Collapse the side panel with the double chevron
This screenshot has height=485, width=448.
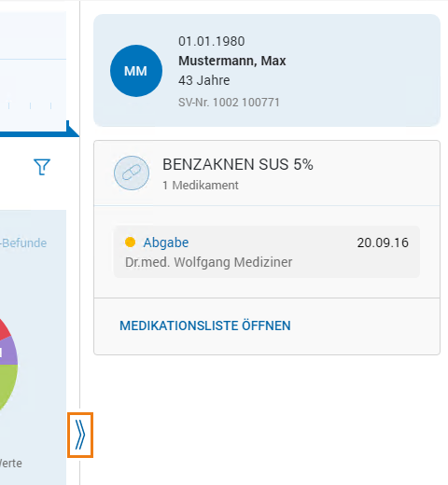pos(80,435)
